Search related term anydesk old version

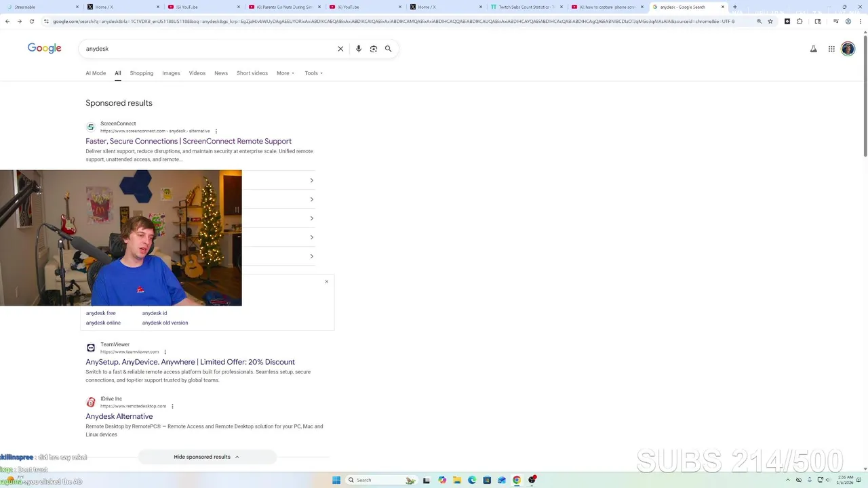pos(165,323)
